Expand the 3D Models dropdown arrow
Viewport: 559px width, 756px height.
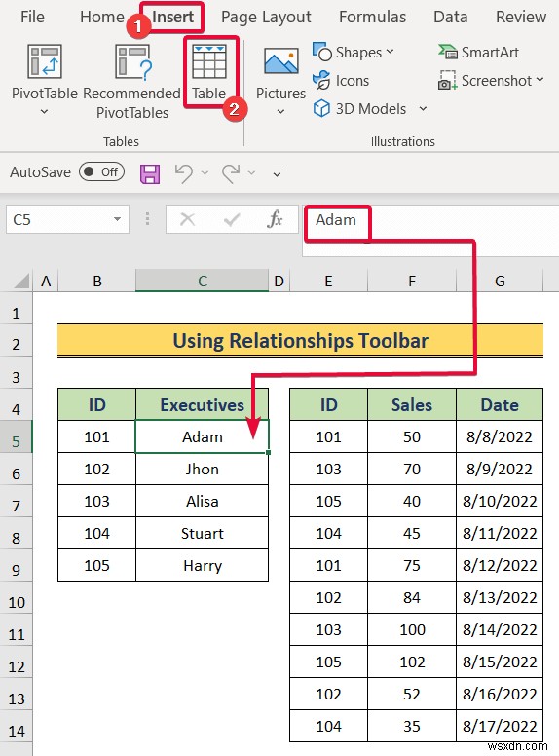pyautogui.click(x=423, y=109)
